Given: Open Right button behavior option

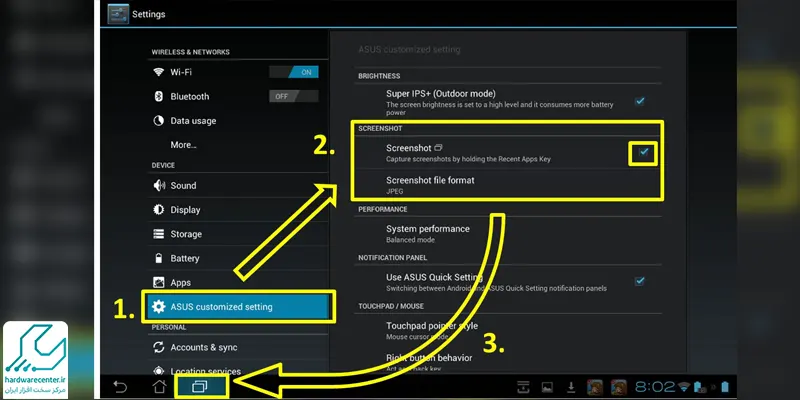Looking at the screenshot, I should pos(508,361).
